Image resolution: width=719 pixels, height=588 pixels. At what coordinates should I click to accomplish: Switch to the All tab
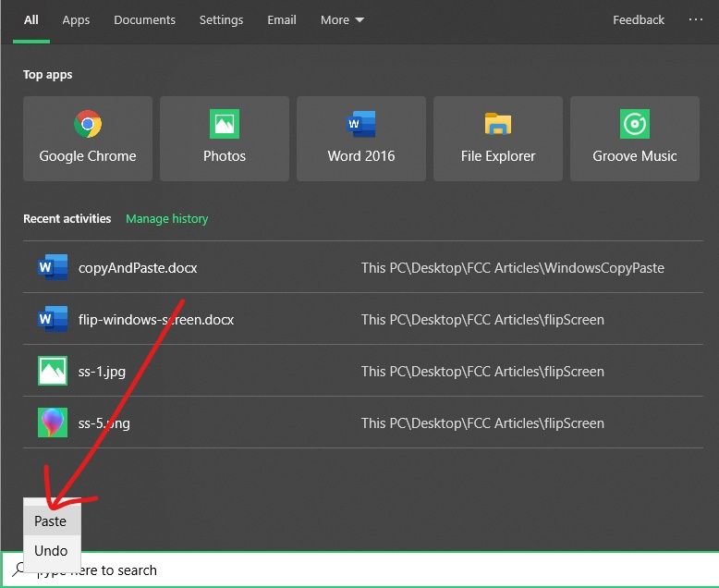[31, 19]
